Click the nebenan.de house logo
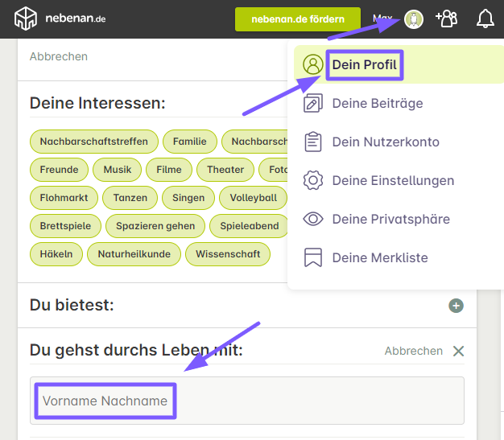The height and width of the screenshot is (440, 504). click(x=27, y=19)
